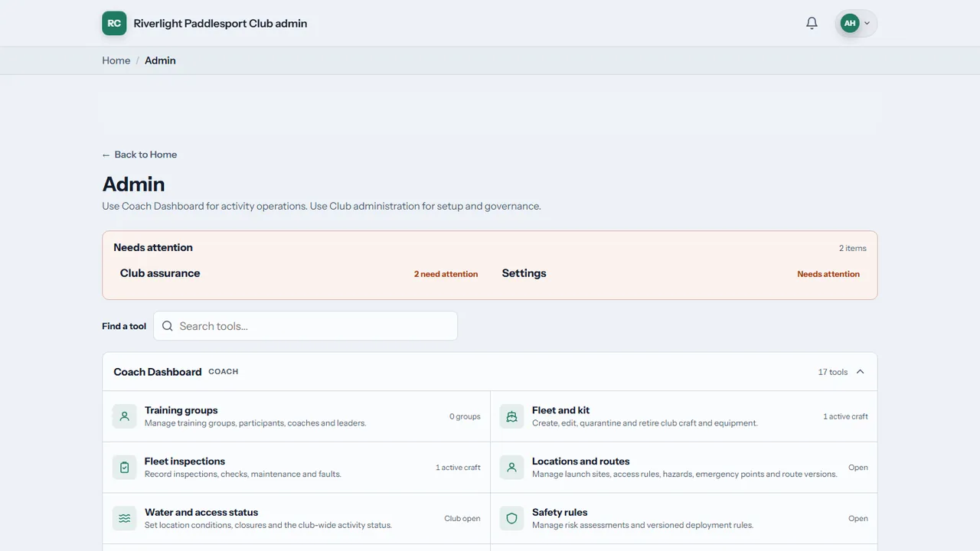Open Settings needs attention item
980x551 pixels.
[681, 273]
